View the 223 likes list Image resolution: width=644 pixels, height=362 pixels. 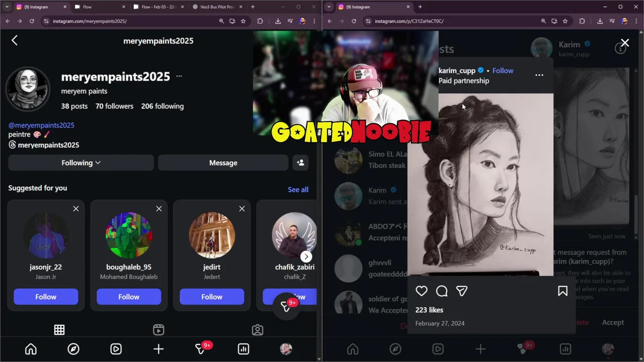click(x=429, y=310)
